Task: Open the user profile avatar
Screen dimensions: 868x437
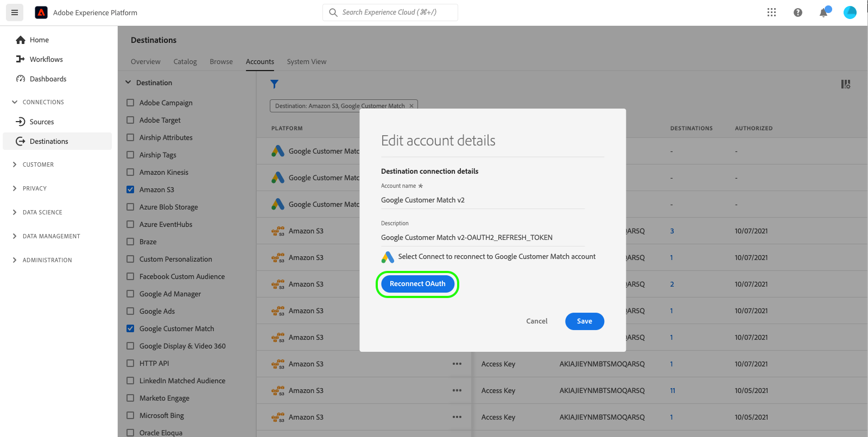Action: [x=850, y=12]
